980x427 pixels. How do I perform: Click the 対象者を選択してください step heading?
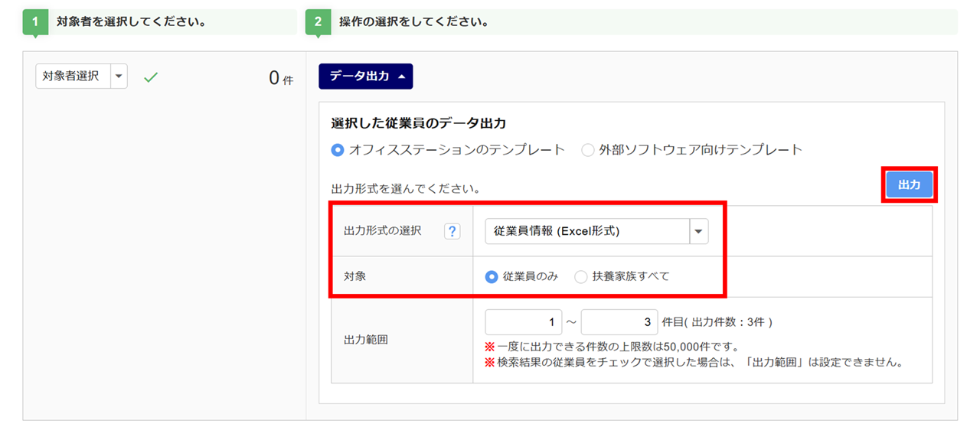click(x=131, y=22)
